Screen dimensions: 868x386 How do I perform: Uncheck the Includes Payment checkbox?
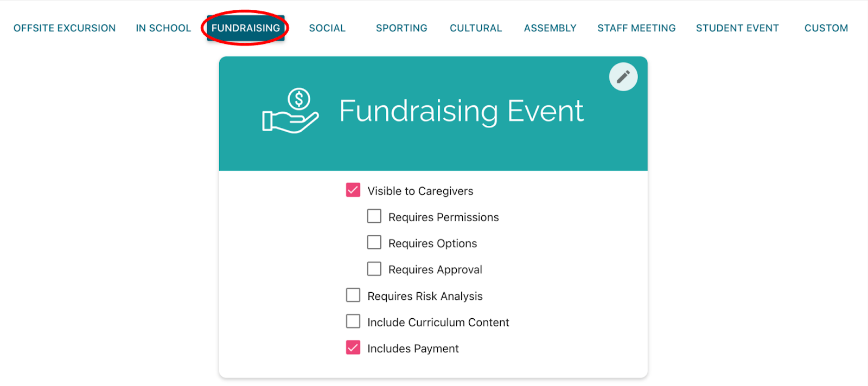(x=353, y=348)
